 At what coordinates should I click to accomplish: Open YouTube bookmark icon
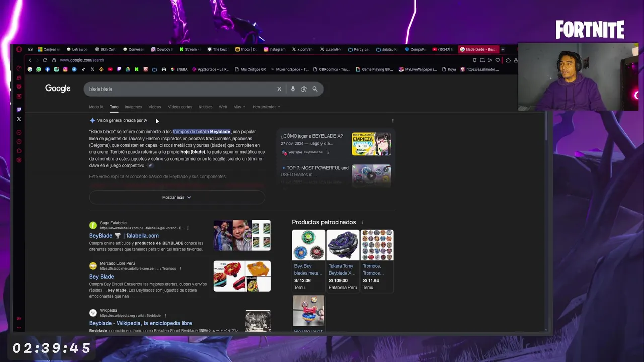(x=110, y=69)
